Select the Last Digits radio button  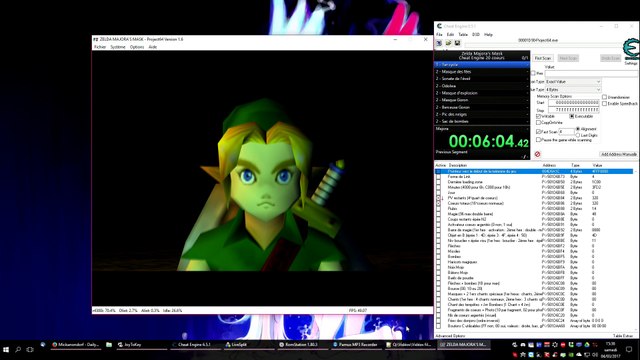[x=578, y=135]
